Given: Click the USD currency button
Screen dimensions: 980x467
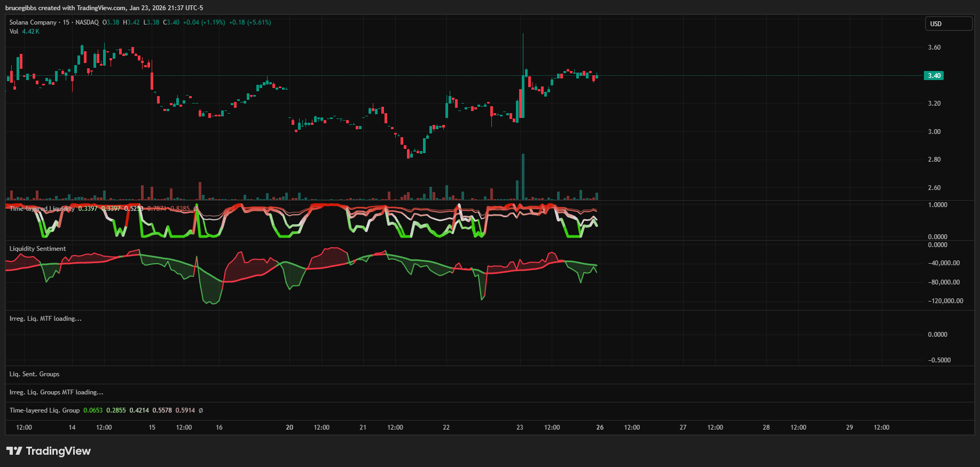Looking at the screenshot, I should 948,24.
